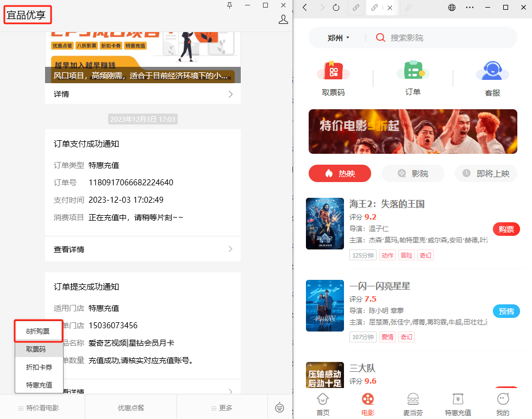Switch to the 即将上映 coming soon tab
532x419 pixels.
(x=486, y=173)
